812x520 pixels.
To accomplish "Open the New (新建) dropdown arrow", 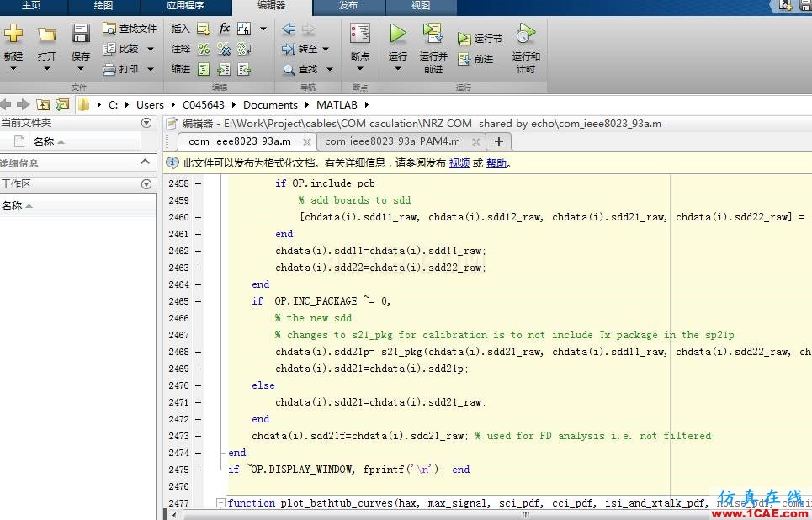I will point(13,69).
